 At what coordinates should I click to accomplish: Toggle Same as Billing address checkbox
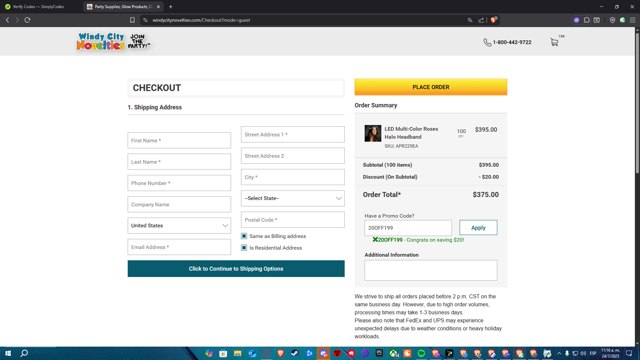click(x=244, y=236)
